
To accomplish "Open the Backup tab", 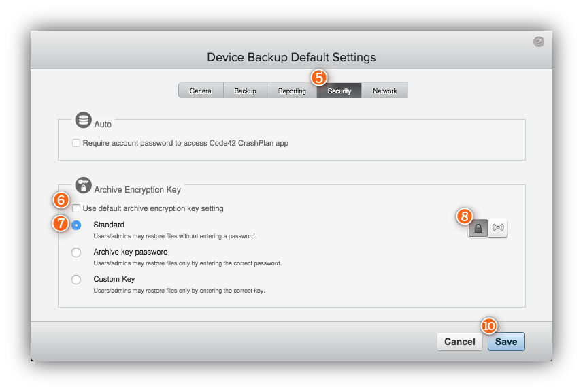I will pos(246,90).
